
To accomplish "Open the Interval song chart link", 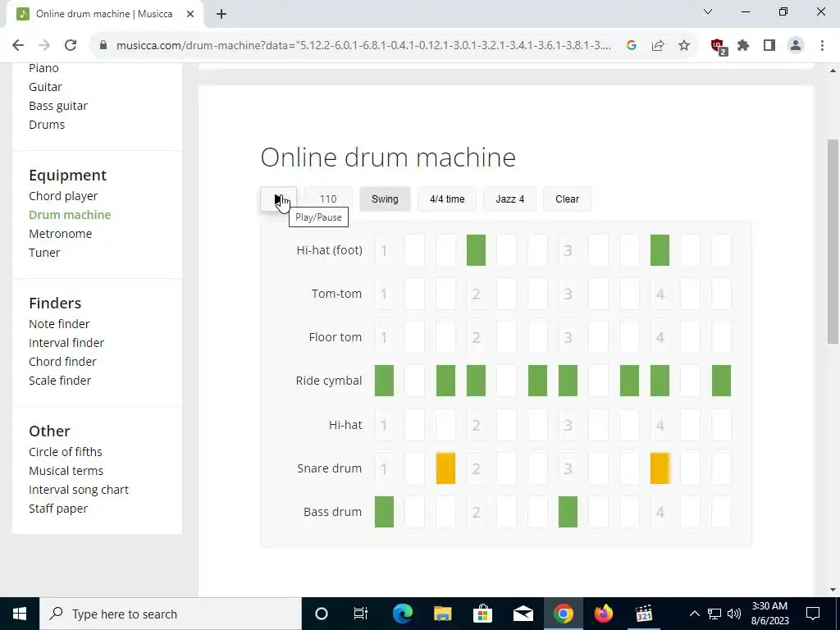I will [79, 490].
